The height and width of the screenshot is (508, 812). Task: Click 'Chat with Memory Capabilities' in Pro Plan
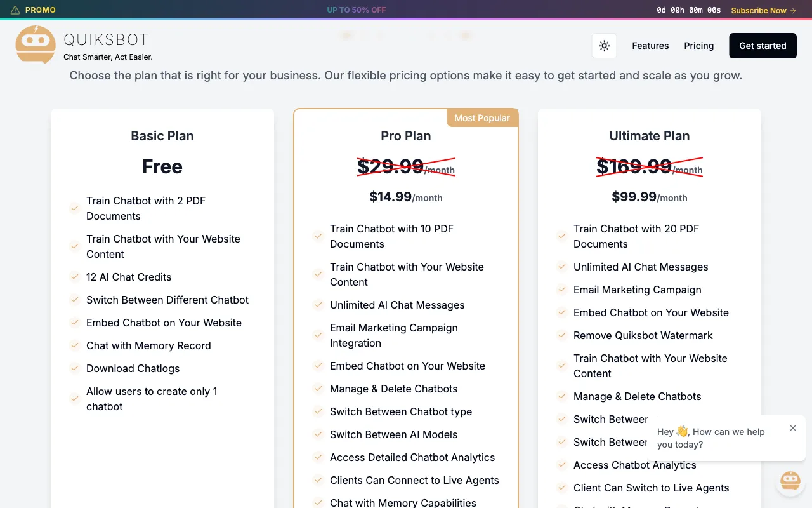coord(403,502)
